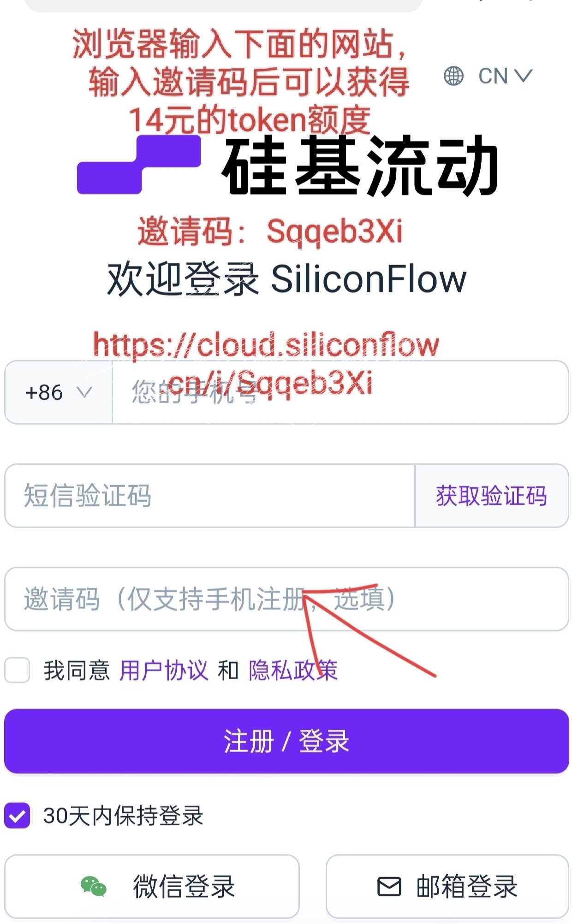Click the envelope mail icon
Screen dimensions: 572x924
[x=389, y=886]
